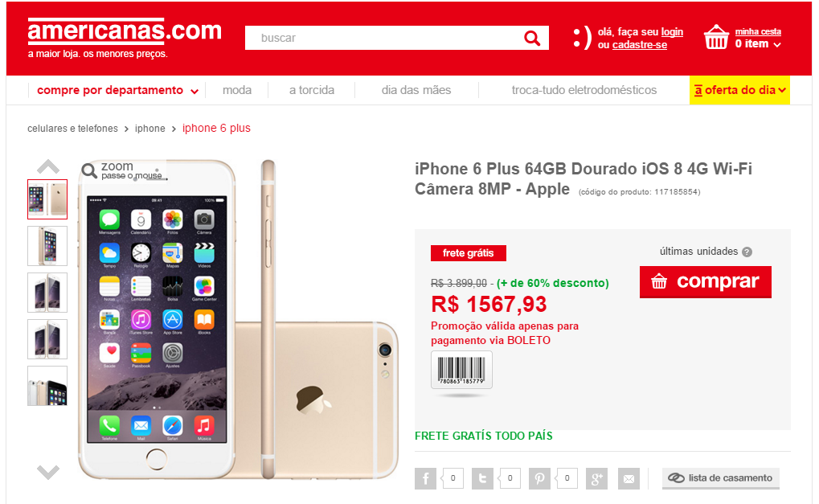Select the second iPhone thumbnail
The width and height of the screenshot is (819, 504).
click(47, 246)
